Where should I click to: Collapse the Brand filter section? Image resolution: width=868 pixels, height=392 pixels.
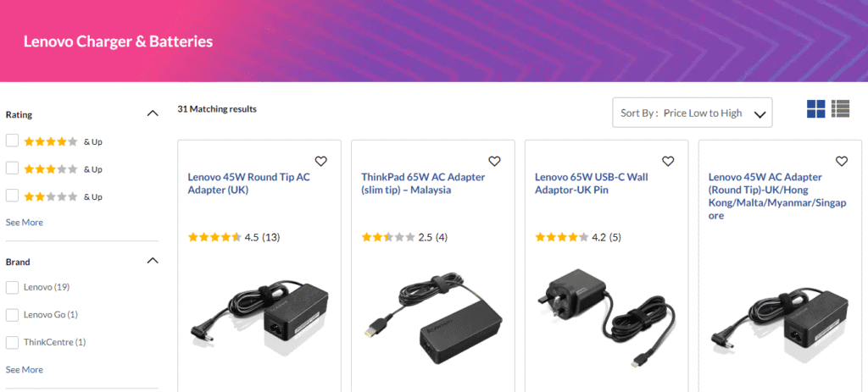(x=153, y=261)
